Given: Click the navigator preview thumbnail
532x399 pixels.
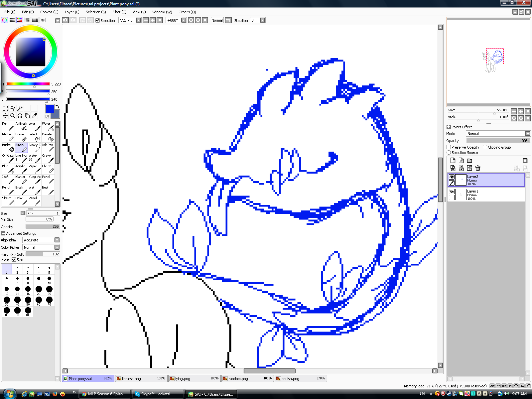Looking at the screenshot, I should (x=488, y=62).
